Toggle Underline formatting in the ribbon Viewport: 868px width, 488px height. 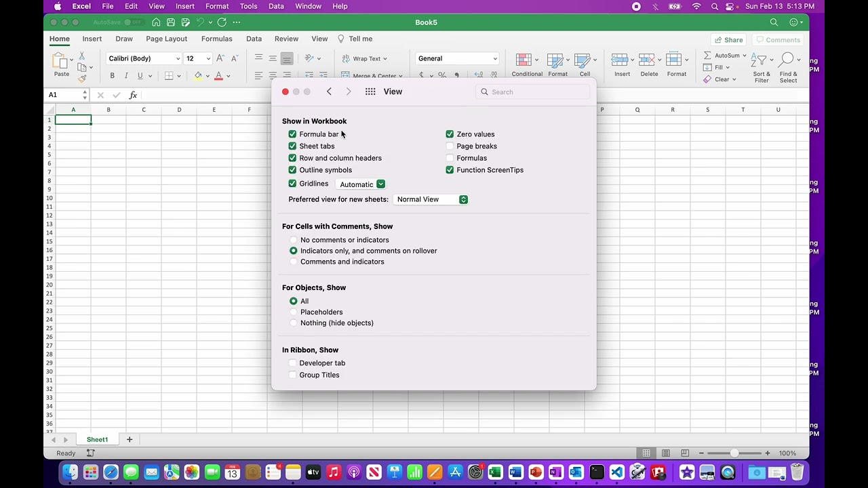tap(140, 76)
